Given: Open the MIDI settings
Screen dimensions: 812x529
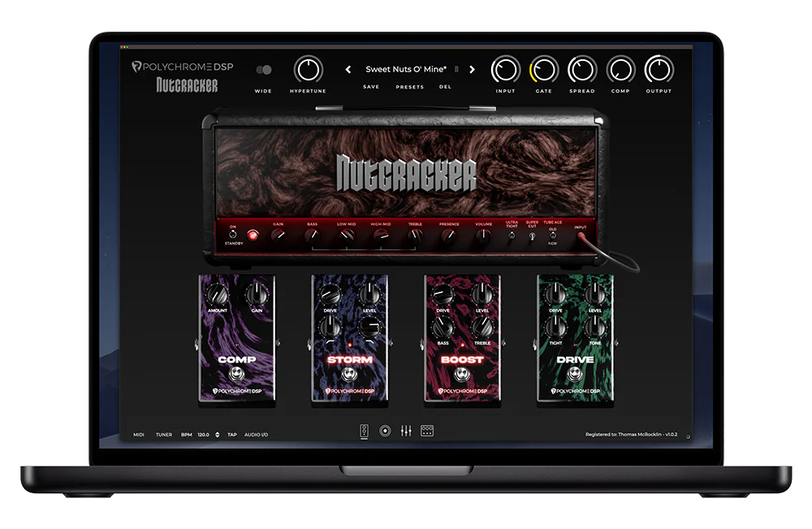Looking at the screenshot, I should (x=139, y=435).
